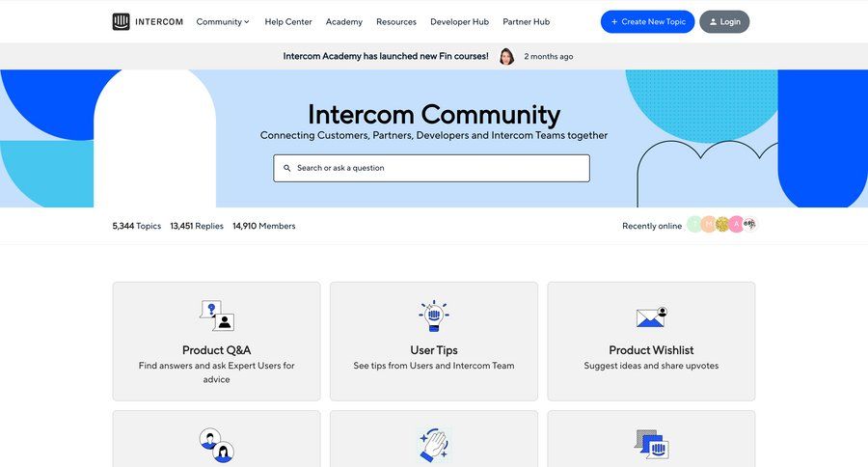Click the pink 'A' recently online avatar
This screenshot has width=868, height=467.
pos(736,225)
